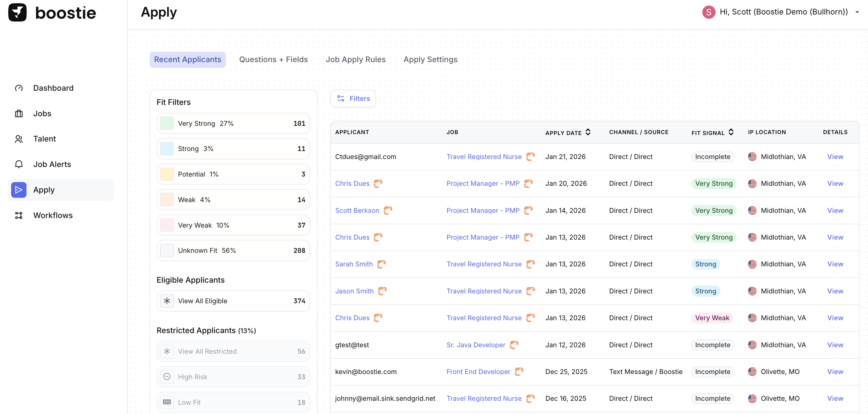Select the High Risk restricted filter

tap(233, 377)
